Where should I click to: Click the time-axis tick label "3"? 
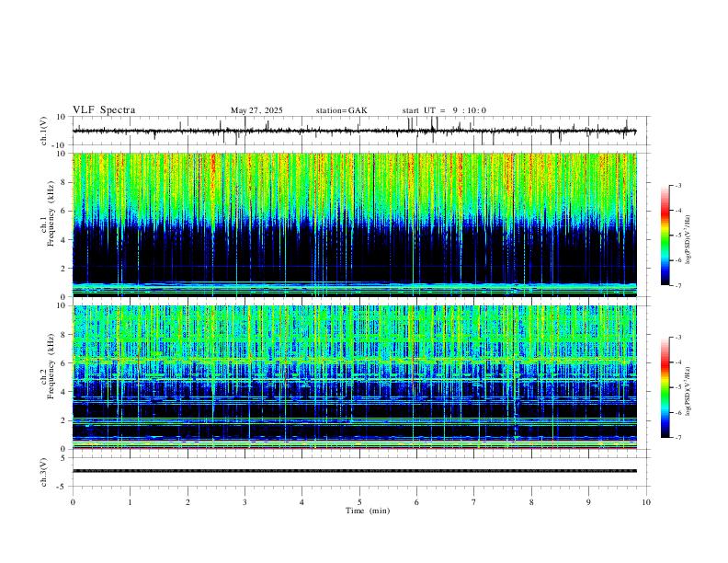pos(245,502)
